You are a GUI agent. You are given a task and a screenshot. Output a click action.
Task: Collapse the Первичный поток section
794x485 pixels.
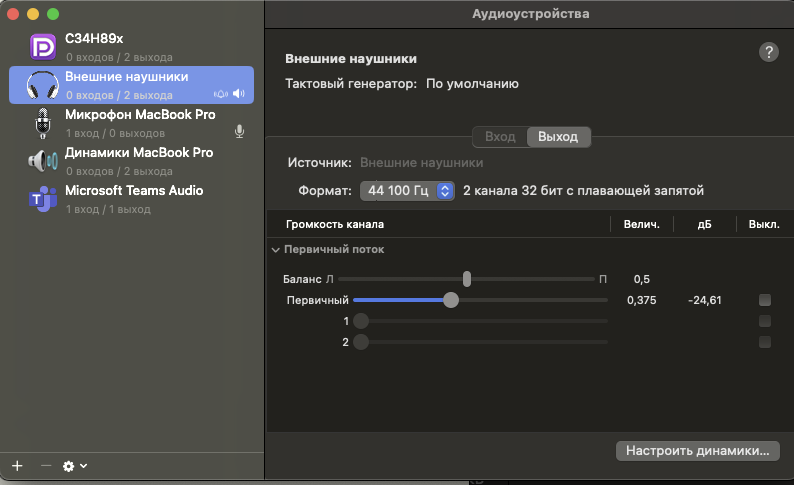coord(275,249)
